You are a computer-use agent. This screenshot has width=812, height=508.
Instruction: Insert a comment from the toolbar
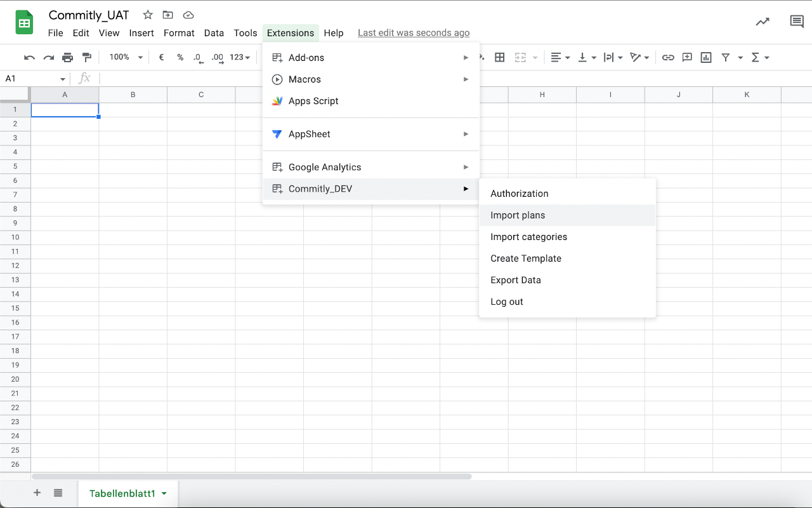[687, 58]
